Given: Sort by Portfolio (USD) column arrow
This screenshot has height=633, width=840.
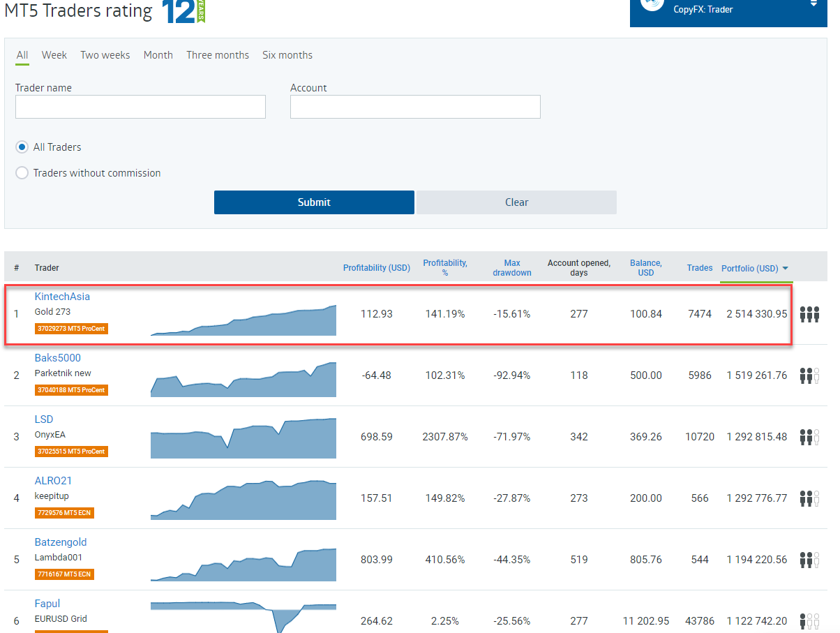Looking at the screenshot, I should click(786, 269).
